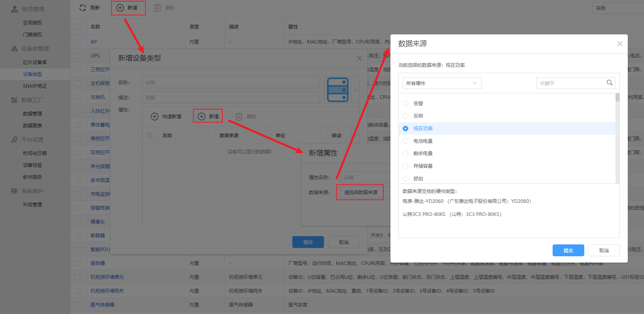The height and width of the screenshot is (314, 644).
Task: Toggle the select-all checkbox in the device table header
Action: coord(78,26)
